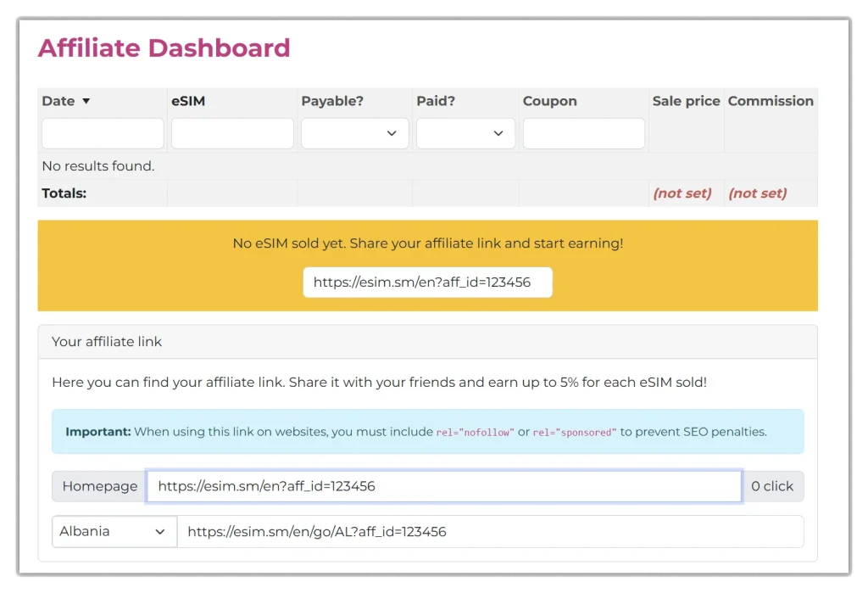The height and width of the screenshot is (593, 868).
Task: Click the Homepage affiliate link field
Action: (444, 486)
